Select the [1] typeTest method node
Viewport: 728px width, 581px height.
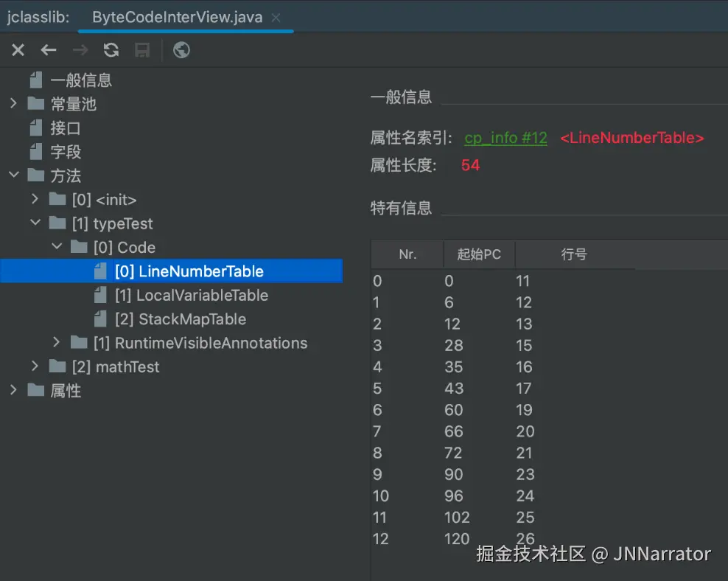pos(112,224)
